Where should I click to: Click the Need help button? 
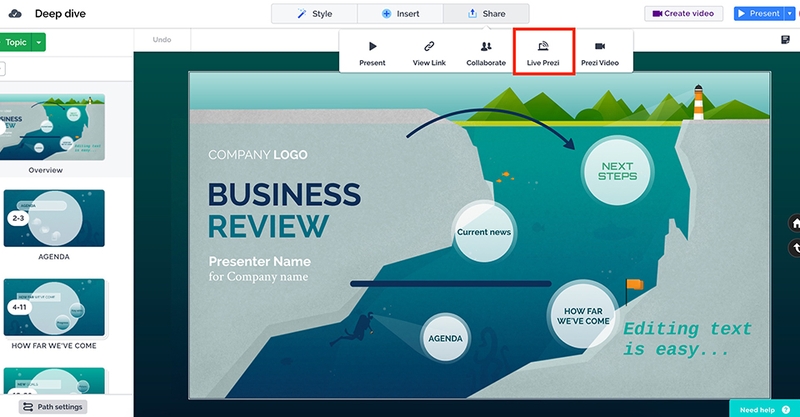764,409
